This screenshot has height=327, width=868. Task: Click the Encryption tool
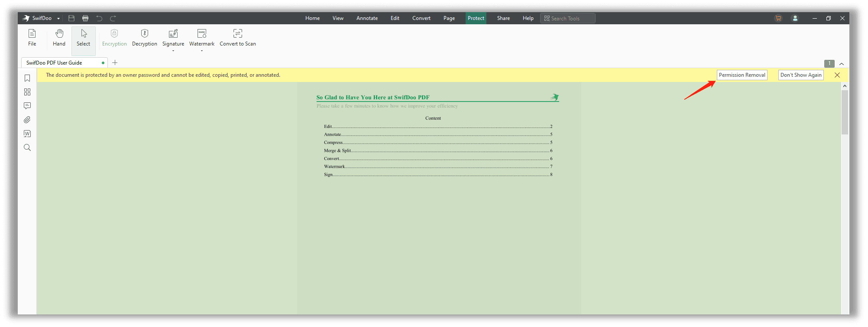(114, 38)
